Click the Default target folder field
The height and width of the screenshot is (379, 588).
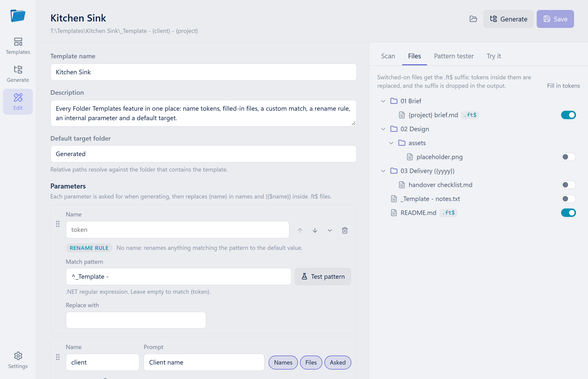[x=203, y=154]
